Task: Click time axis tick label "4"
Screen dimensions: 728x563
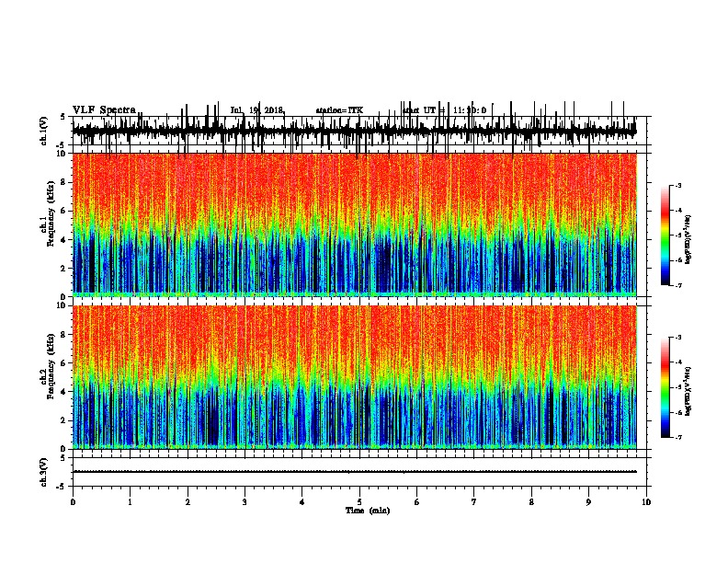Action: tap(302, 502)
